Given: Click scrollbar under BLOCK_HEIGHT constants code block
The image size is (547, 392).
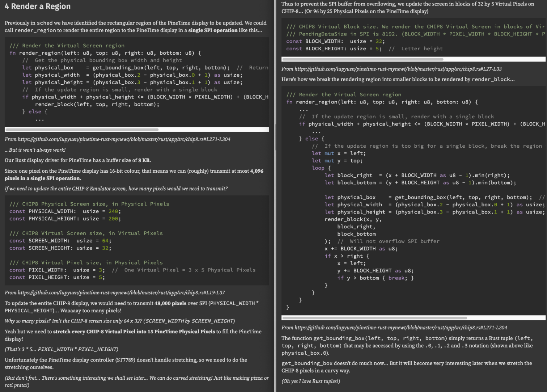Looking at the screenshot, I should (x=362, y=59).
